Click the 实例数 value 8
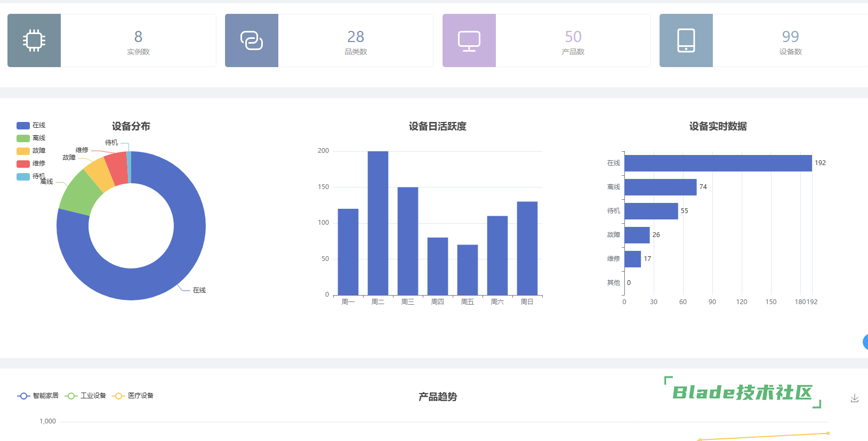868x441 pixels. (x=138, y=37)
